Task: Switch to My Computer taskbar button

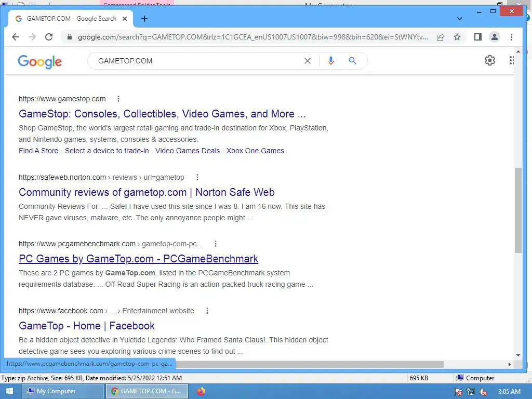Action: click(x=63, y=391)
